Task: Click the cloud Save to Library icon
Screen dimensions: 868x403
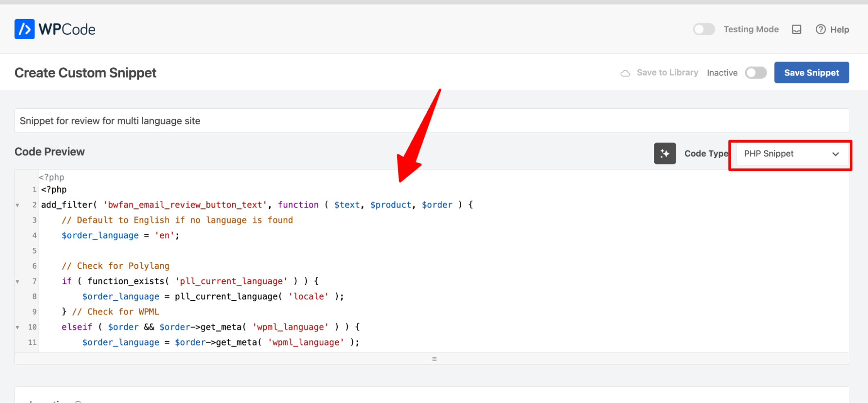Action: click(x=625, y=73)
